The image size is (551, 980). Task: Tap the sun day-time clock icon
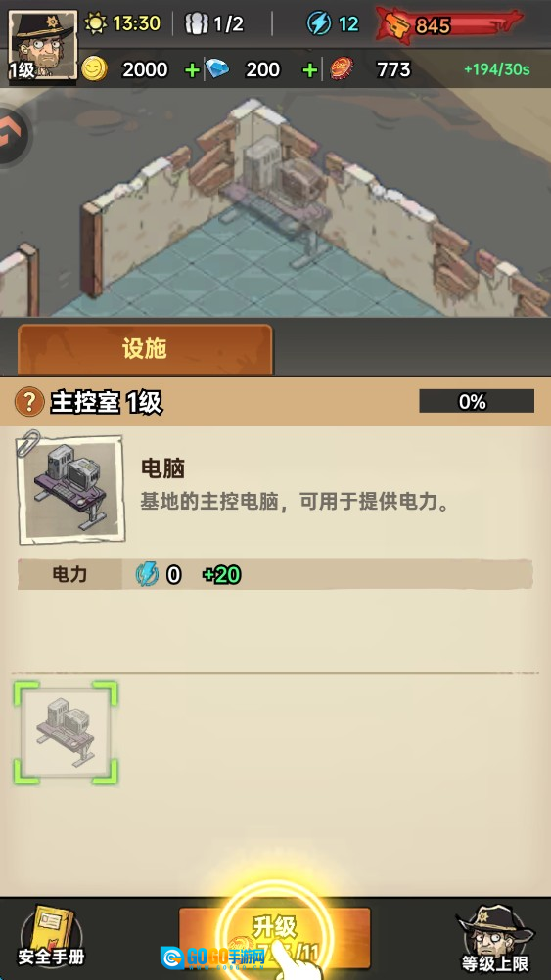96,23
